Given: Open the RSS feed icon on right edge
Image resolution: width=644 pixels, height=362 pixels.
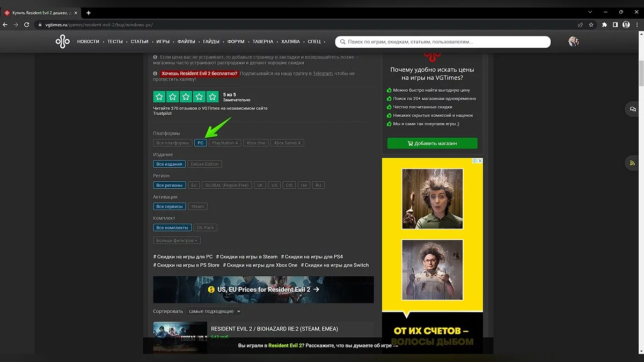Looking at the screenshot, I should click(x=633, y=162).
